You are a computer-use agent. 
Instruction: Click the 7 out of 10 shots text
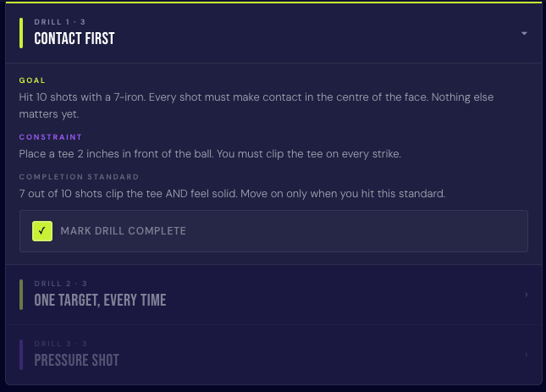coord(231,194)
